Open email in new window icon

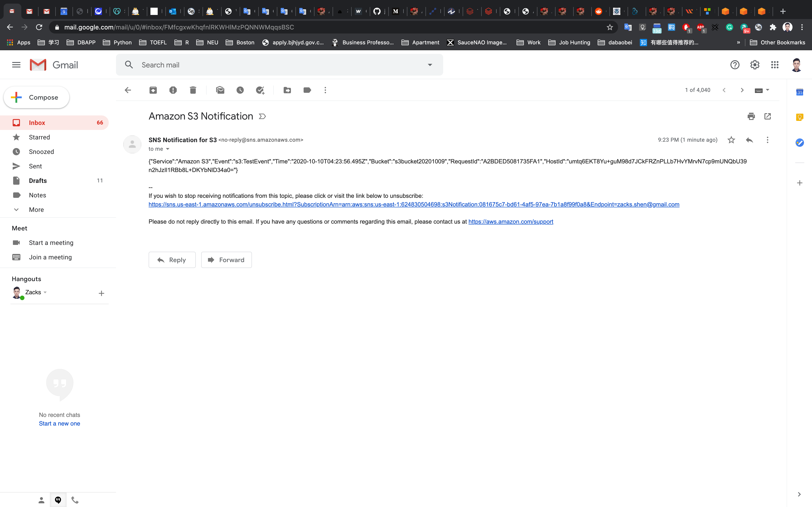[x=767, y=116]
